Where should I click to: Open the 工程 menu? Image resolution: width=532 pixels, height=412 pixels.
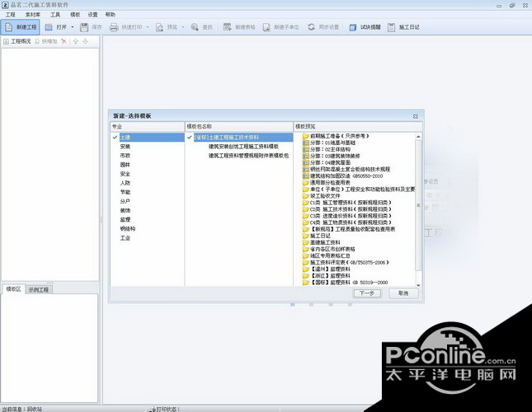tap(11, 15)
